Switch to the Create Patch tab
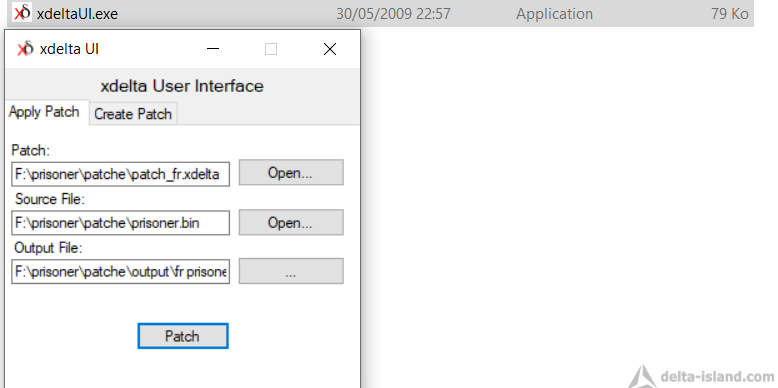 pyautogui.click(x=133, y=114)
